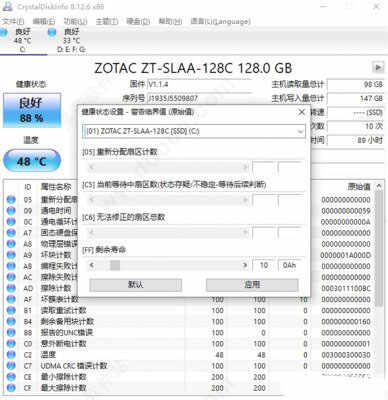The height and width of the screenshot is (400, 388).
Task: Click blue status icon for attribute C0
Action: click(11, 343)
